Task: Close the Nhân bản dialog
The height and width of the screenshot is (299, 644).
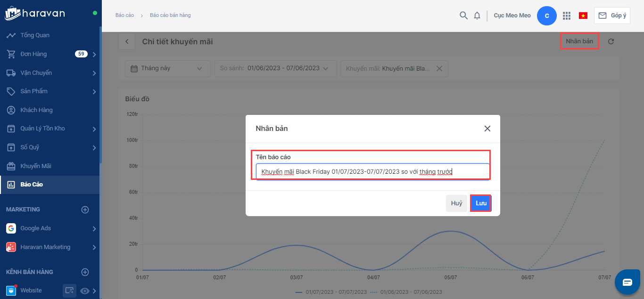Action: click(487, 129)
